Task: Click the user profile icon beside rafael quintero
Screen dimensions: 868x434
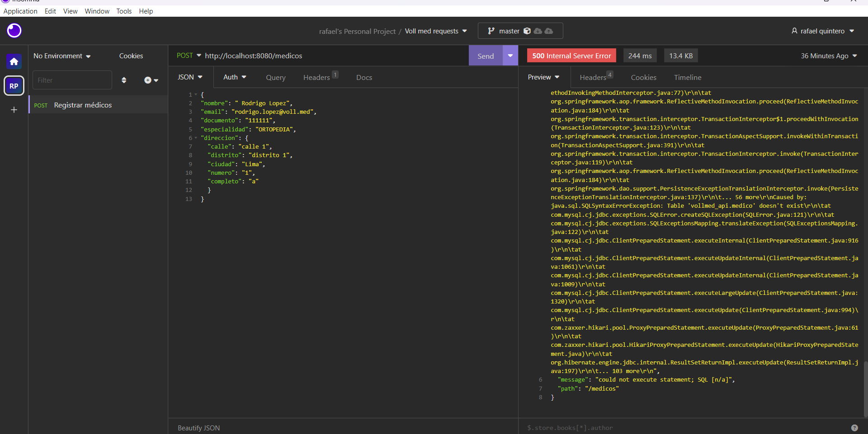Action: (794, 31)
